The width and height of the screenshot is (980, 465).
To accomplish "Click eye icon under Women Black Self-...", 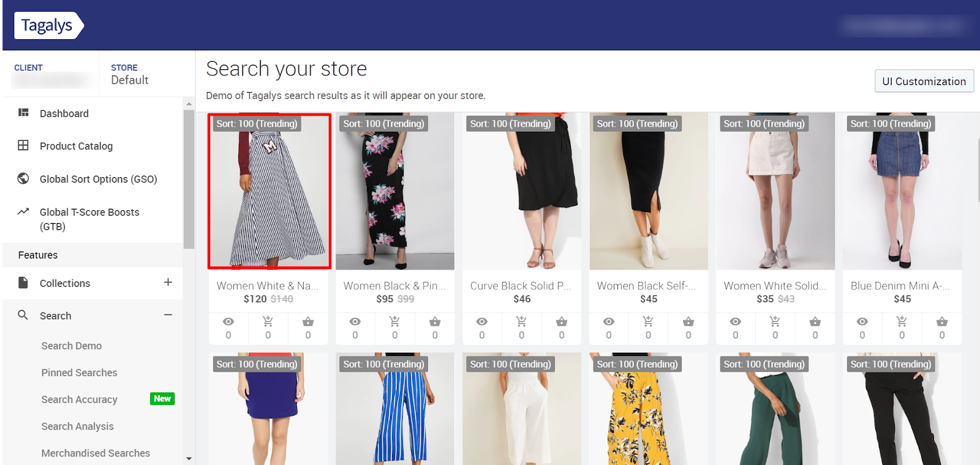I will [x=609, y=322].
